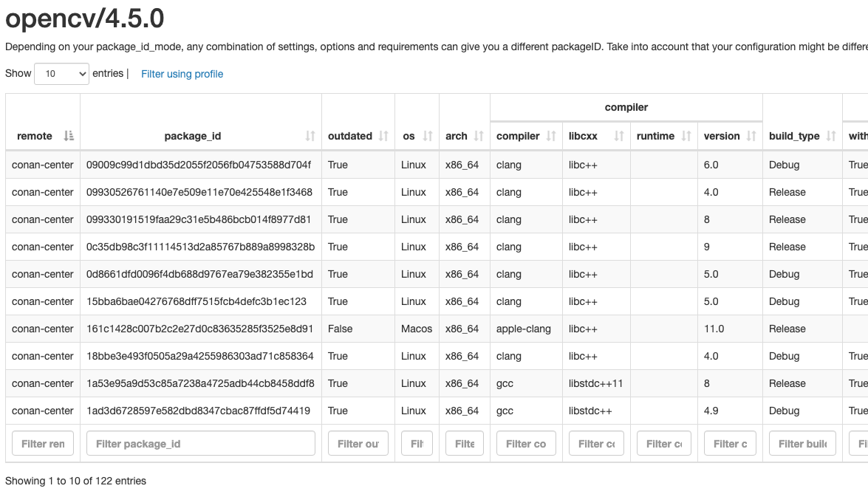The image size is (868, 497).
Task: Sort by the outdated column
Action: coord(383,136)
